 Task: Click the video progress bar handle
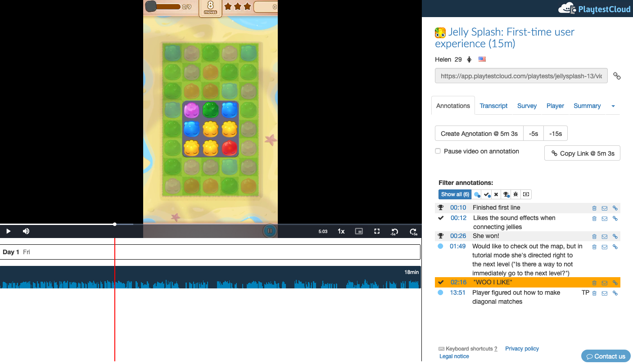(115, 224)
